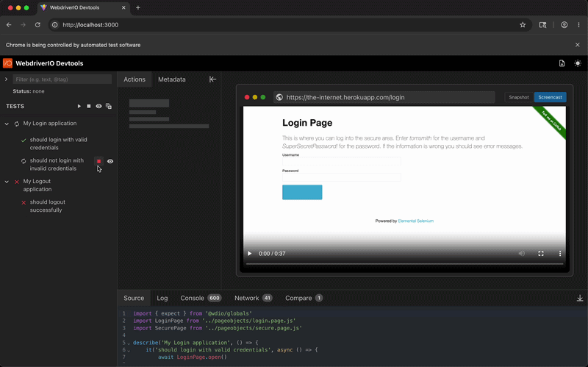Fold the describe block on line 5
Image resolution: width=588 pixels, height=367 pixels.
pyautogui.click(x=129, y=343)
